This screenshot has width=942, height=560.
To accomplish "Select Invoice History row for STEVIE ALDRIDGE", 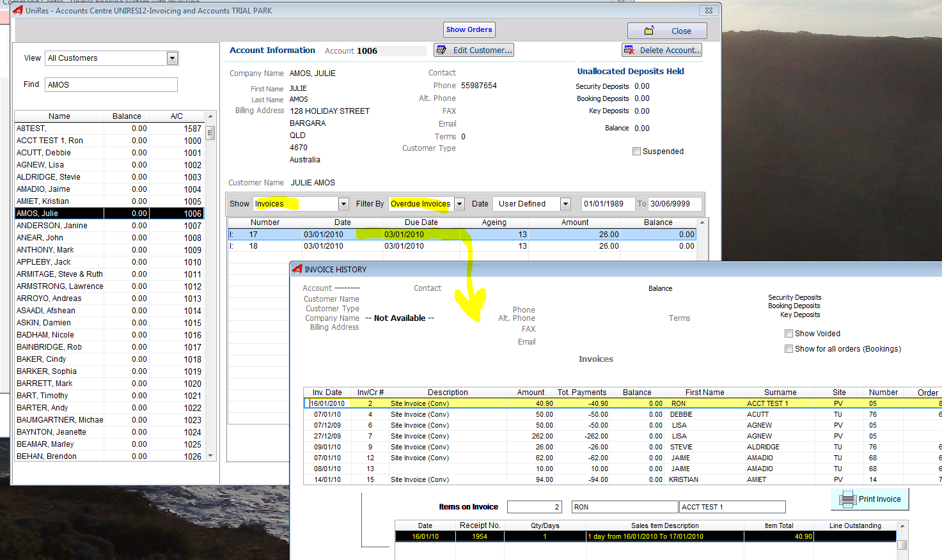I will [622, 447].
